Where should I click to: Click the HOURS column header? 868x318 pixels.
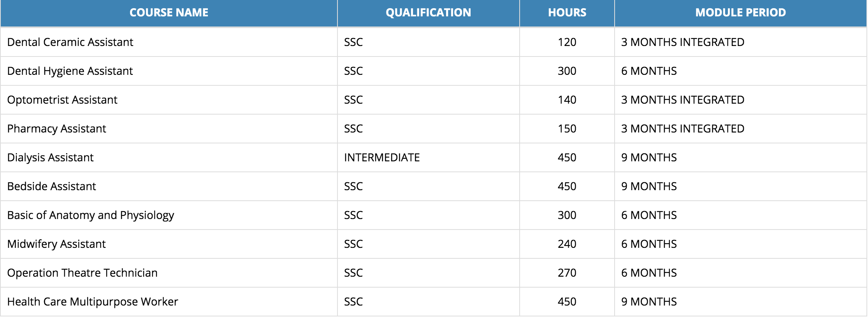pyautogui.click(x=567, y=13)
